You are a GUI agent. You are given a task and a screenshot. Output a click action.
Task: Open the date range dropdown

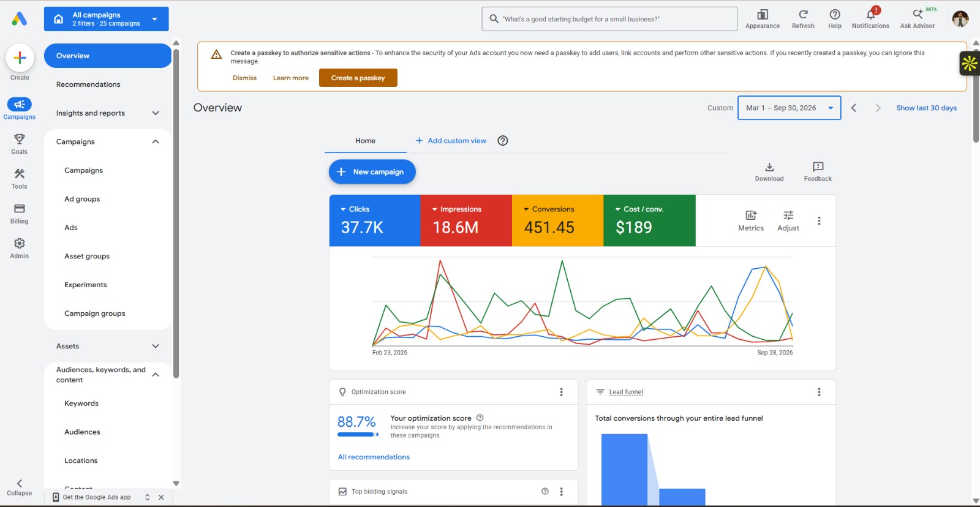click(x=789, y=108)
